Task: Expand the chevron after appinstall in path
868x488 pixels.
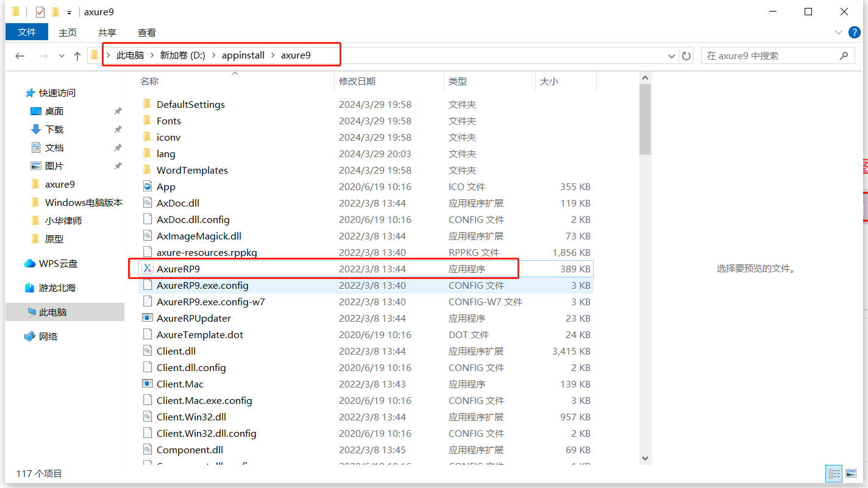Action: tap(272, 55)
